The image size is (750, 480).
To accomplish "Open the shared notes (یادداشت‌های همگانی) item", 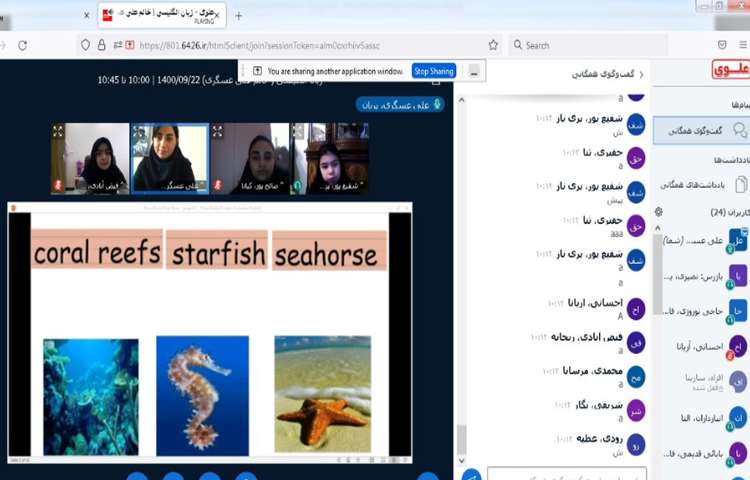I will click(x=705, y=184).
